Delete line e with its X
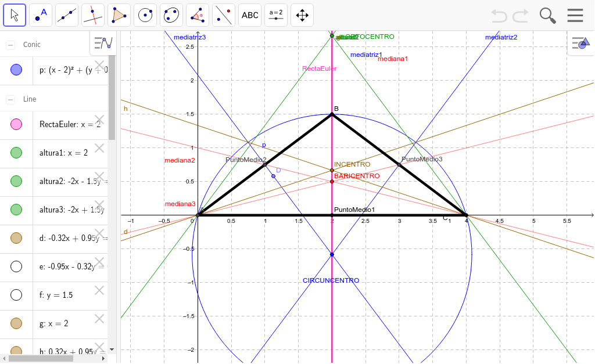Viewport: 595px width, 364px height. tap(99, 262)
